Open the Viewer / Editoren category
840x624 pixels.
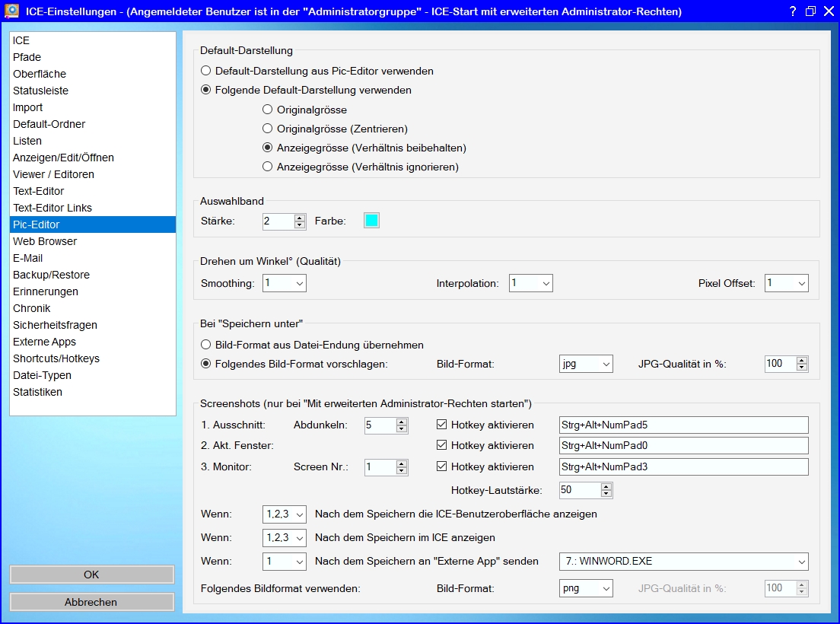click(x=93, y=174)
